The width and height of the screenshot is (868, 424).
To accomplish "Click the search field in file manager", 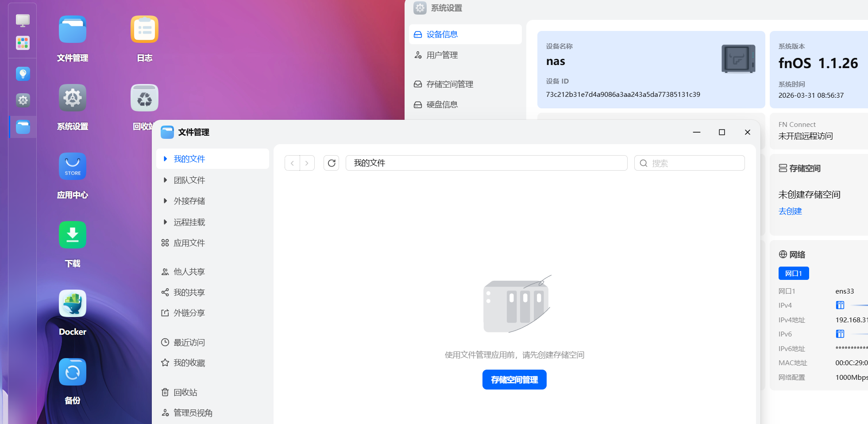I will pyautogui.click(x=689, y=163).
